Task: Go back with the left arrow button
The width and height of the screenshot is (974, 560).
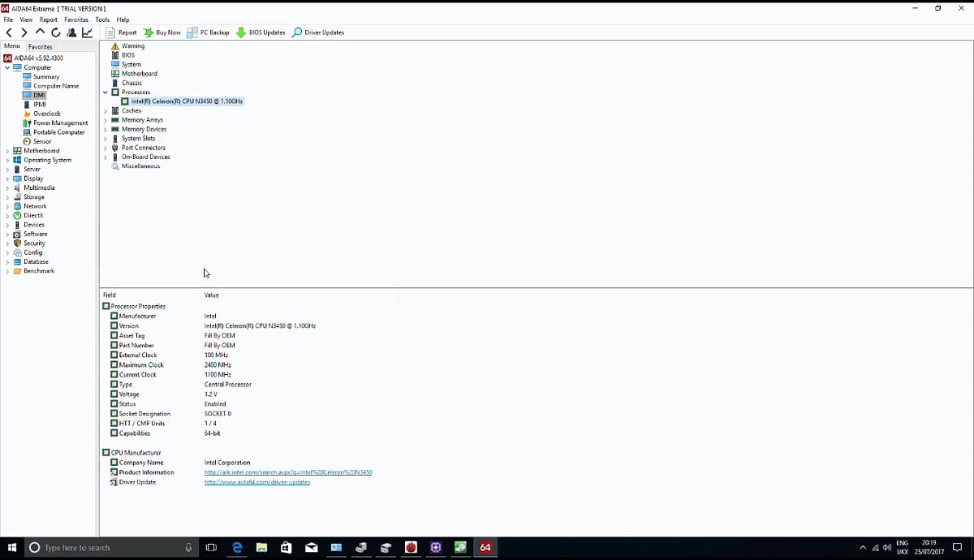Action: [9, 32]
